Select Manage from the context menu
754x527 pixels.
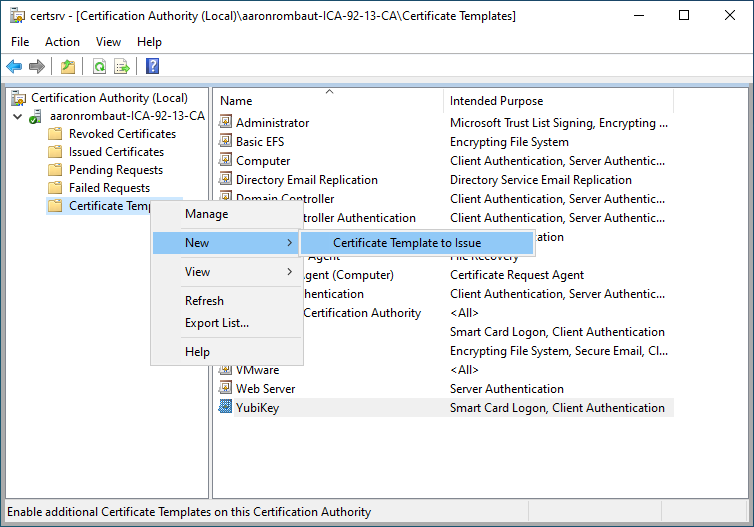[206, 214]
